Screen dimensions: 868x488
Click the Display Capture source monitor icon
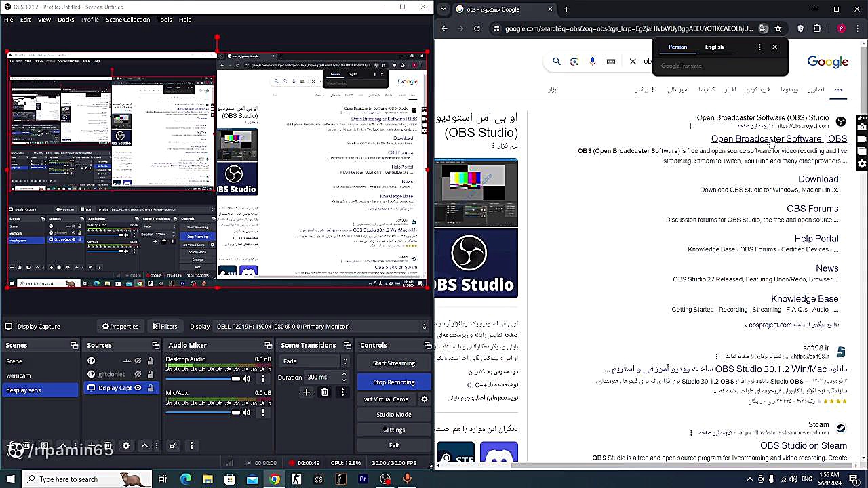pos(92,388)
